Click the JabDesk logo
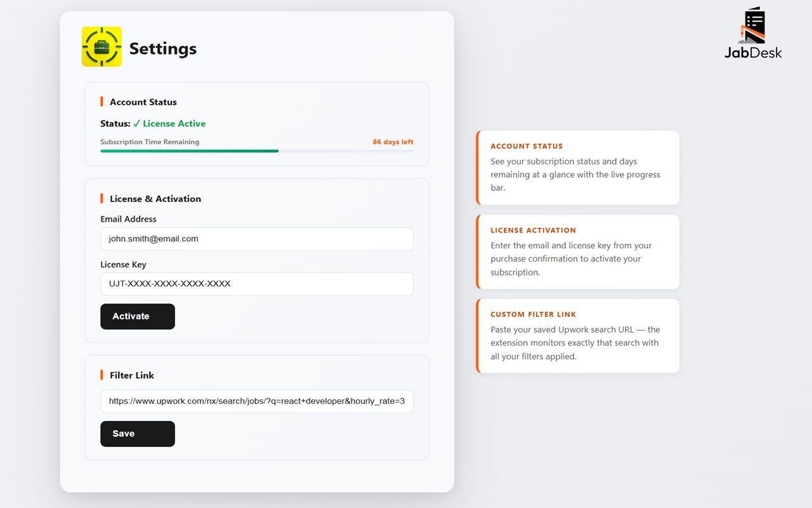The width and height of the screenshot is (812, 508). coord(754,32)
